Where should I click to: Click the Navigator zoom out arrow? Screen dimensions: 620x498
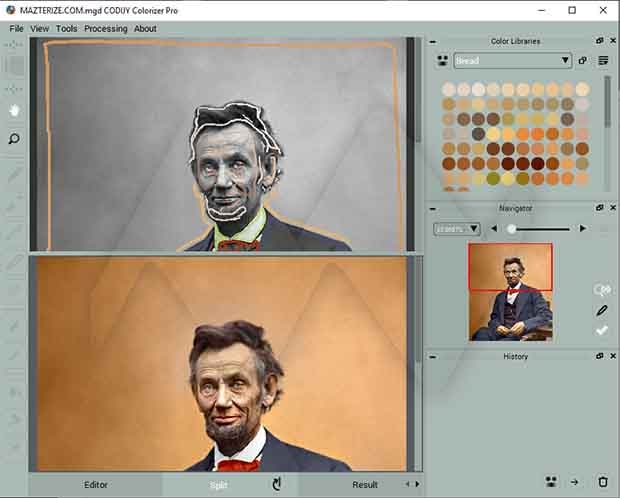click(x=493, y=228)
